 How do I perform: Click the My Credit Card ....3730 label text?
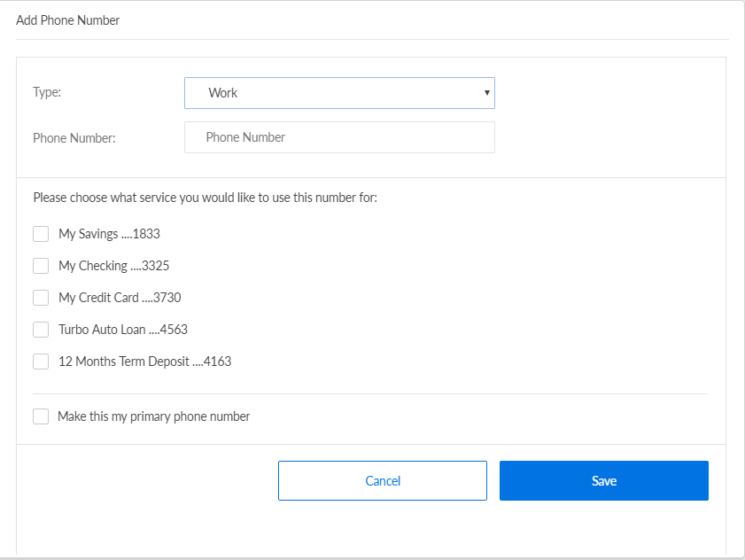point(120,298)
